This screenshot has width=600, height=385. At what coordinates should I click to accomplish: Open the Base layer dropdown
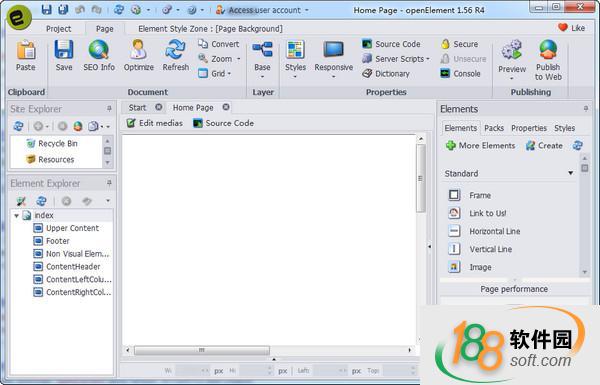(262, 59)
